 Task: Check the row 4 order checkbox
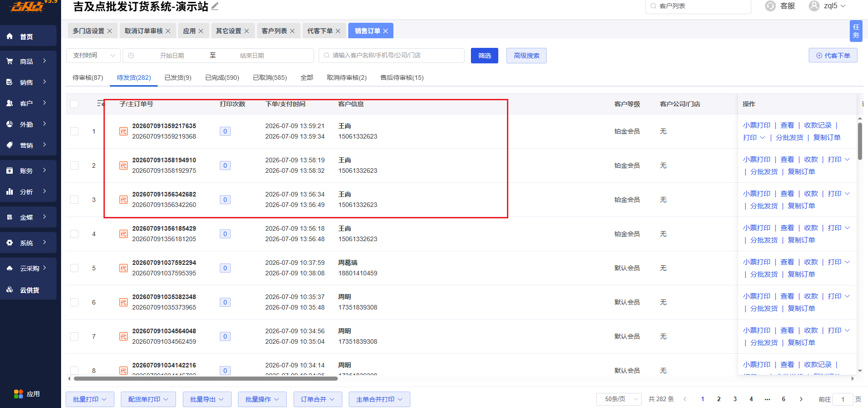74,234
